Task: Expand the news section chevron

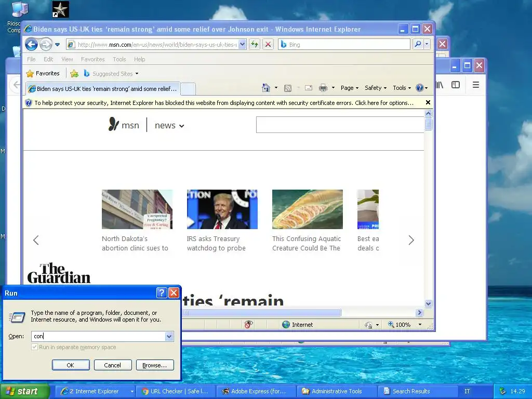Action: [181, 126]
